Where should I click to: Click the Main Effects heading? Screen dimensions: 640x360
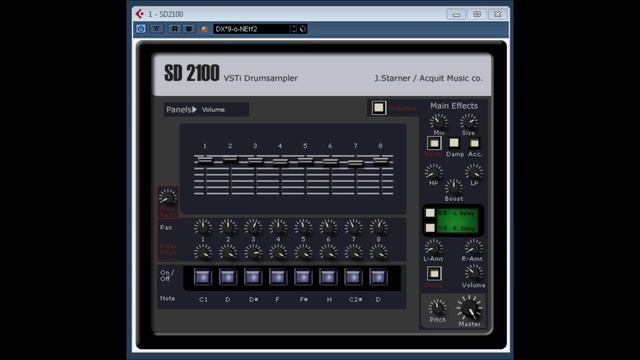[x=454, y=106]
